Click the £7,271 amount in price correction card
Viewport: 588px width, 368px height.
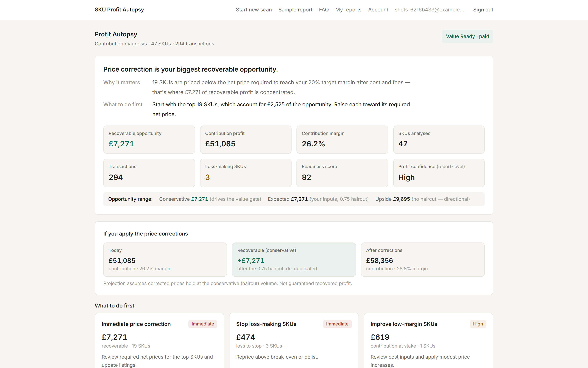pyautogui.click(x=114, y=337)
